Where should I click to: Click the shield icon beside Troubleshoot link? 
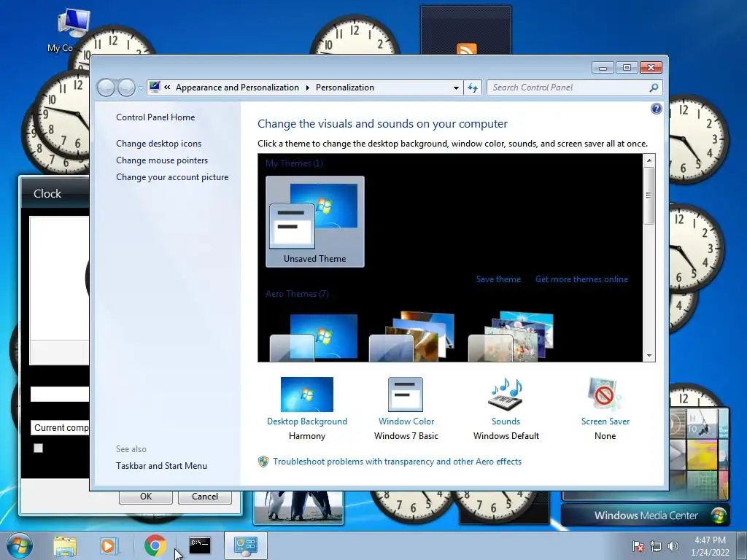click(x=263, y=462)
